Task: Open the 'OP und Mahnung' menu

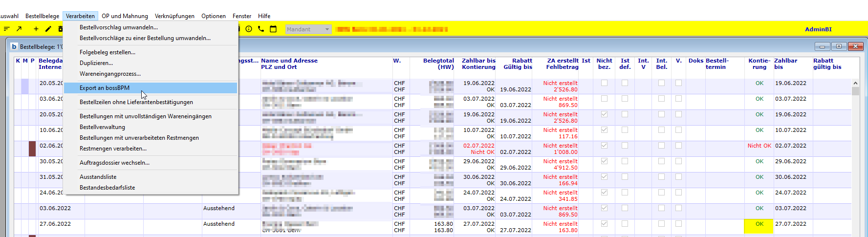Action: tap(125, 16)
